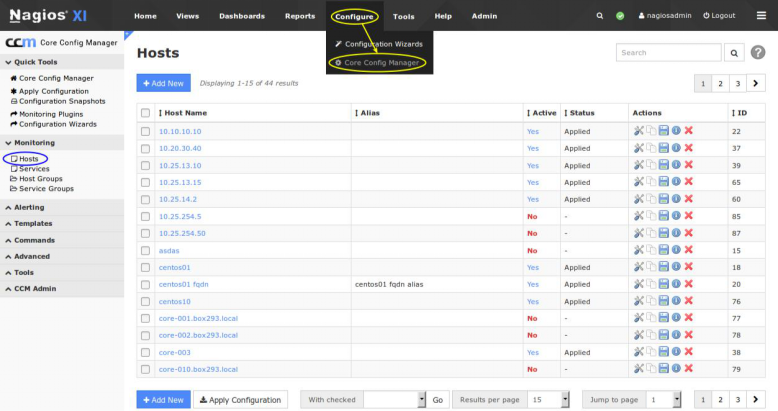The height and width of the screenshot is (411, 778).
Task: Click the info icon for host 10.25.13.15
Action: [676, 182]
